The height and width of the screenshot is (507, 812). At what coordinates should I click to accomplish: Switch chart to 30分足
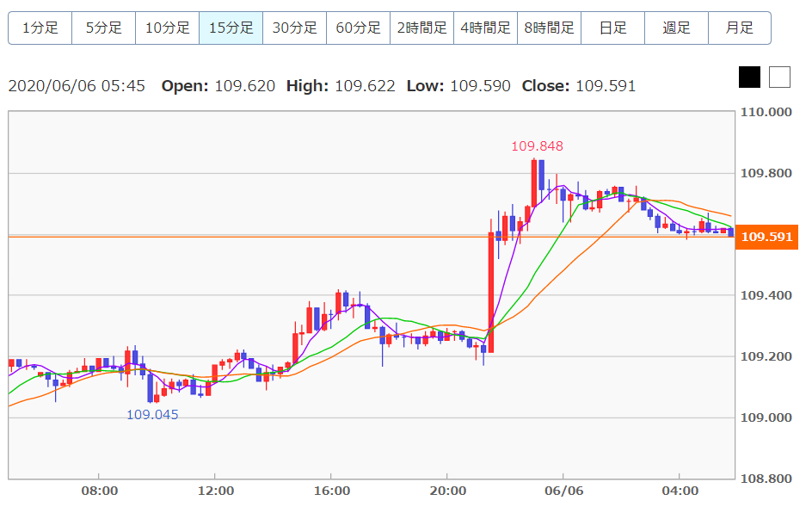pos(295,28)
